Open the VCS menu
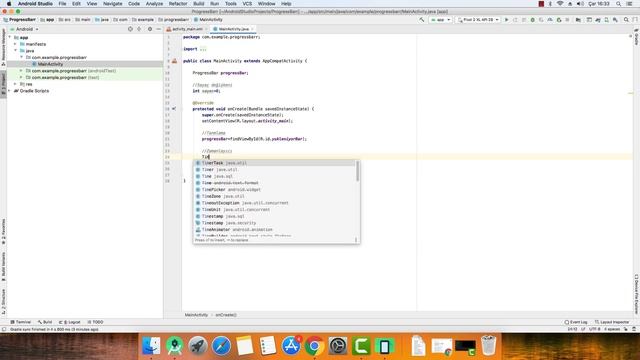 (247, 4)
